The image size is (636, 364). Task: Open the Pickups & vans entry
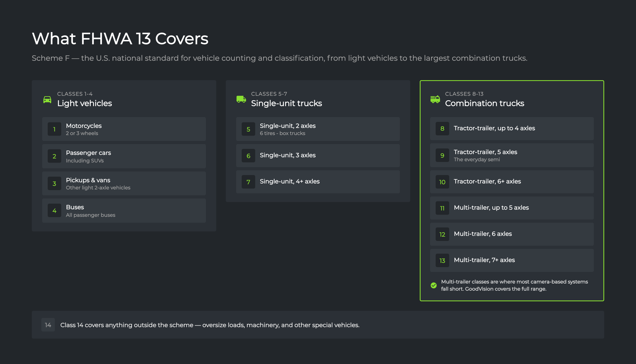click(124, 184)
